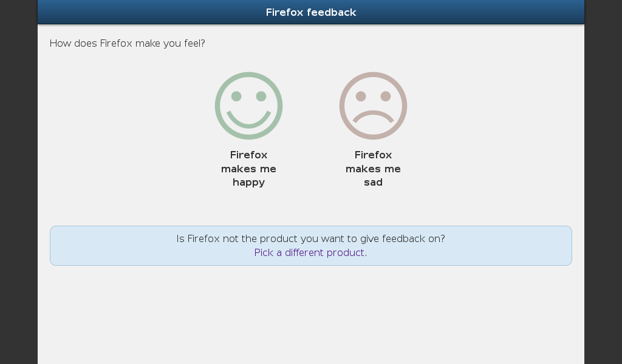
Task: Click the right eye of the green smiley
Action: [261, 96]
